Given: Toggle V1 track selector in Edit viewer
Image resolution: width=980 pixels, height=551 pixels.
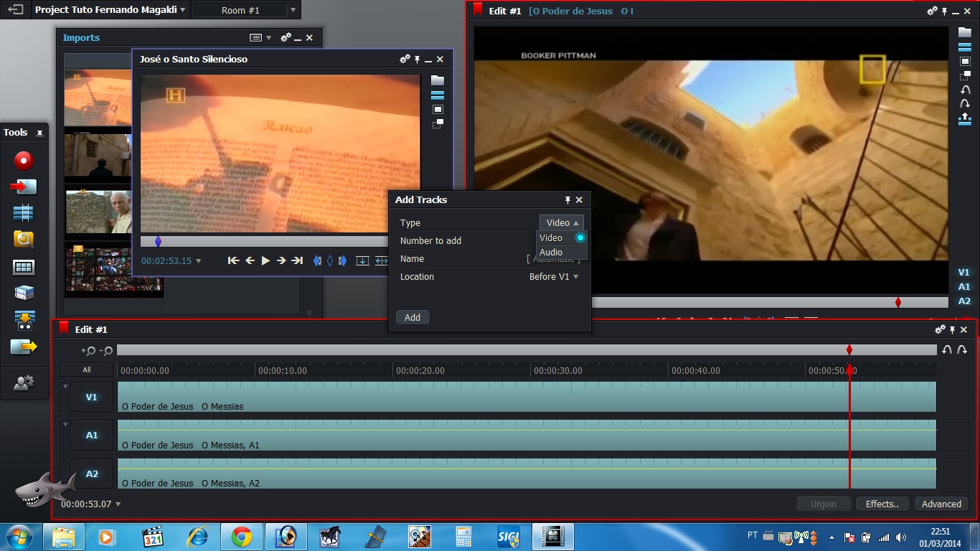Looking at the screenshot, I should pyautogui.click(x=963, y=273).
